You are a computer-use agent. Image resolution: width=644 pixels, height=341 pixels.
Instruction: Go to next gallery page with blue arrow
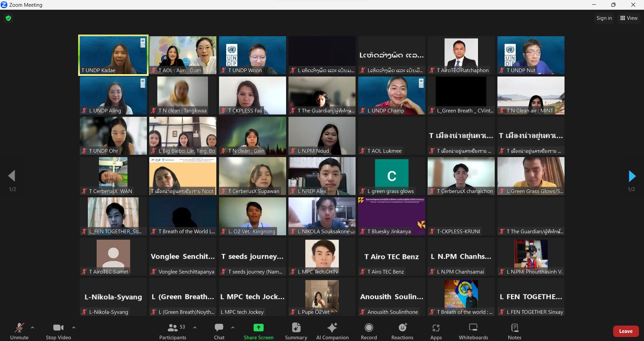pos(632,176)
